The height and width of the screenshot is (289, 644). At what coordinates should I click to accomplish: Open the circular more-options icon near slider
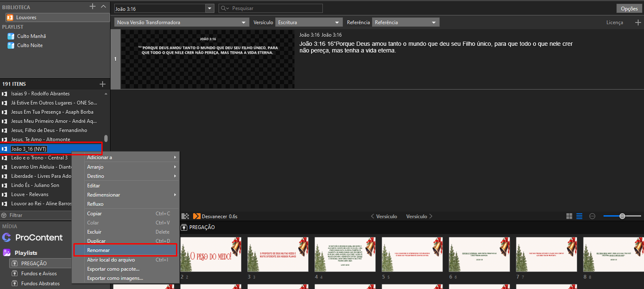click(x=592, y=216)
